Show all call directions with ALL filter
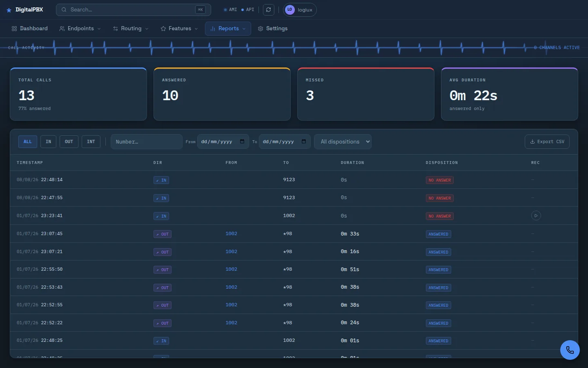 28,142
